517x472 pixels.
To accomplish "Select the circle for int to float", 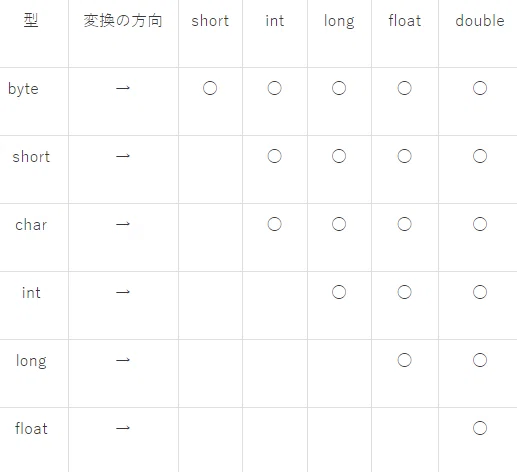I will coord(405,292).
